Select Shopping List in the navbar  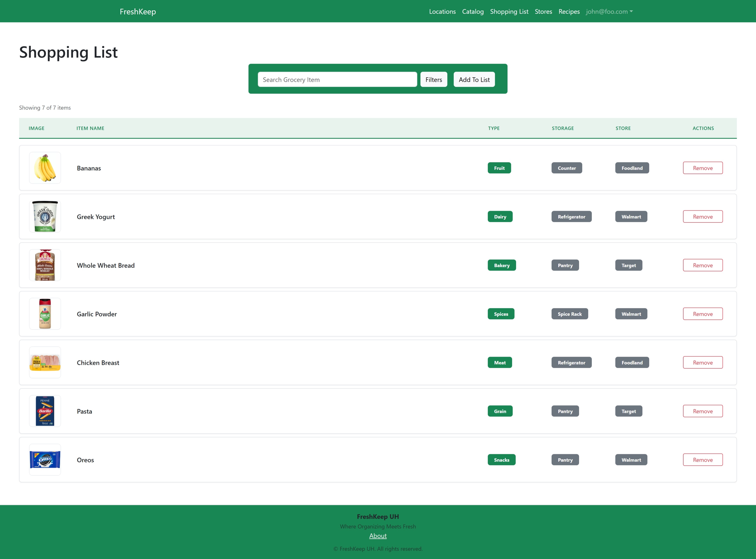click(x=509, y=11)
